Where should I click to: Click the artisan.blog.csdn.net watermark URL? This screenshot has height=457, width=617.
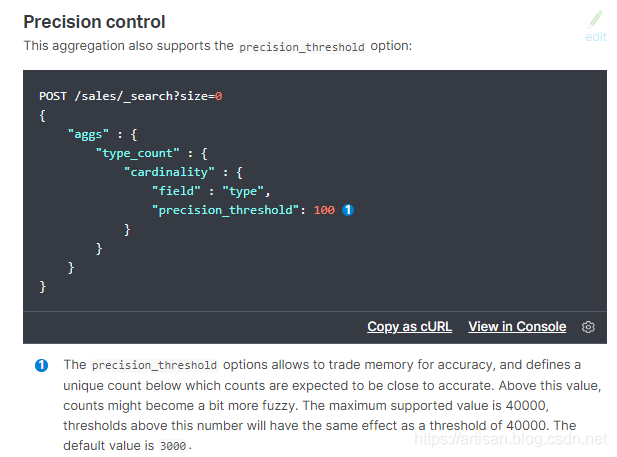coord(511,439)
